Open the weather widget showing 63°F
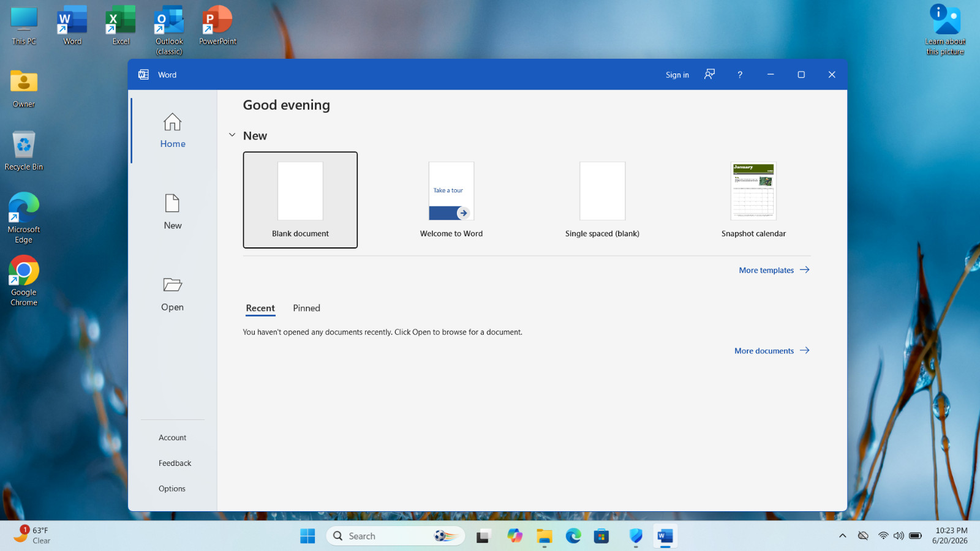The height and width of the screenshot is (551, 980). pyautogui.click(x=33, y=535)
